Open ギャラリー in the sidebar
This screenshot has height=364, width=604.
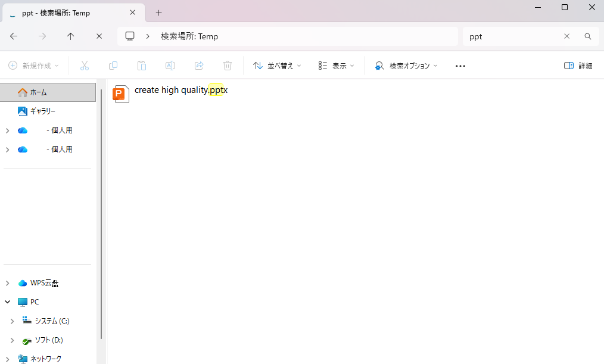(42, 111)
